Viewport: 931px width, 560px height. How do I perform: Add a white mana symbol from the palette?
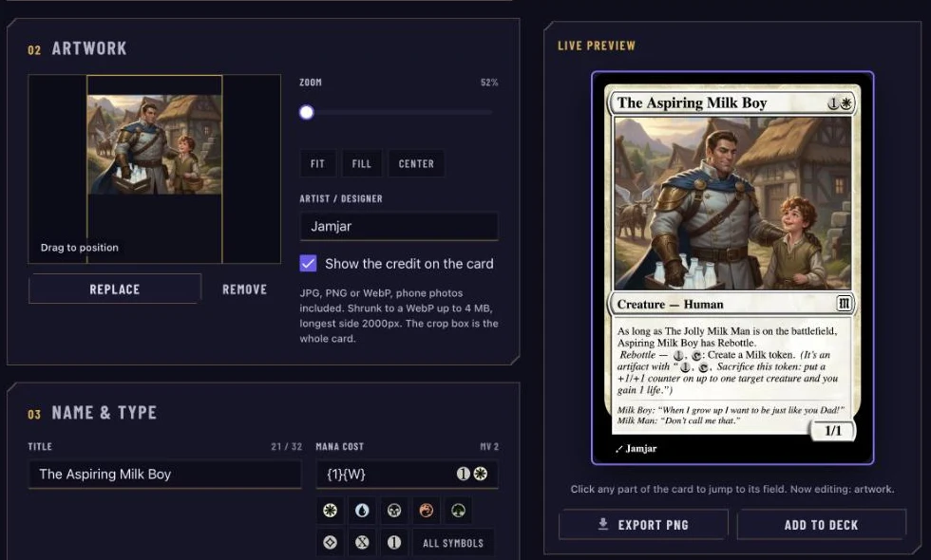click(331, 511)
